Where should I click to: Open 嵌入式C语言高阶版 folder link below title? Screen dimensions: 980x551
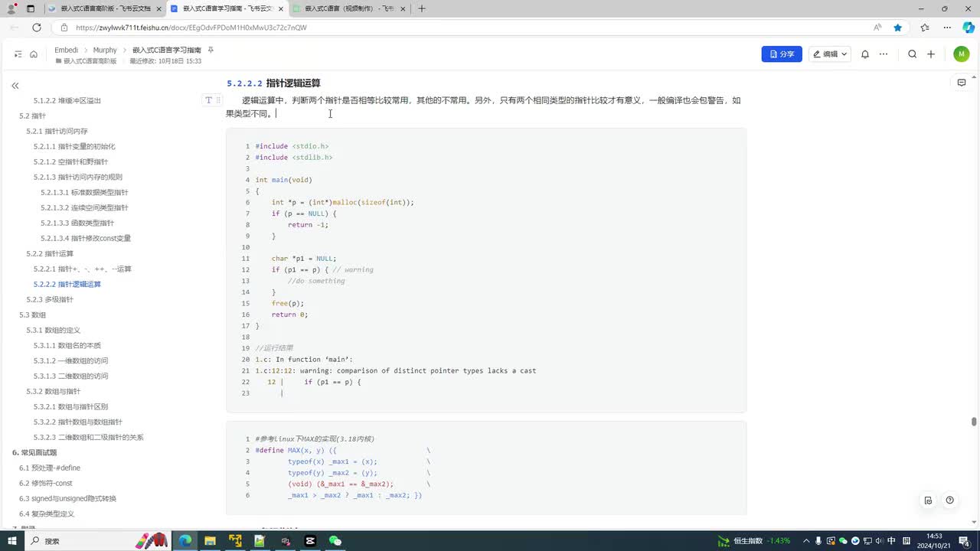pyautogui.click(x=86, y=60)
